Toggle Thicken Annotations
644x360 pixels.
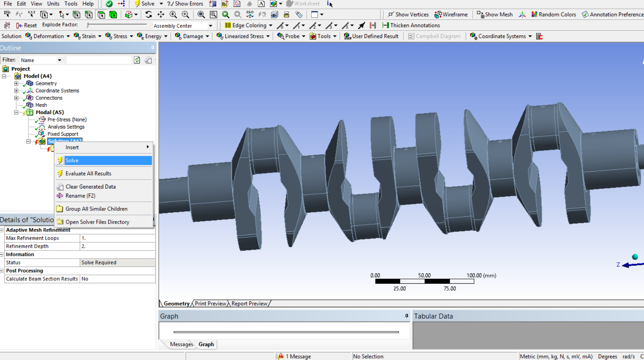(411, 25)
